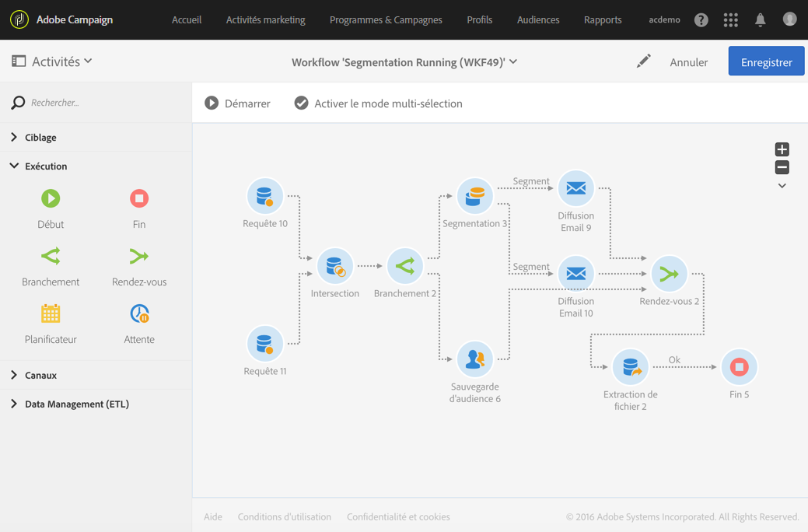Open the pencil edit properties icon
Screen dimensions: 808x532
[x=643, y=61]
